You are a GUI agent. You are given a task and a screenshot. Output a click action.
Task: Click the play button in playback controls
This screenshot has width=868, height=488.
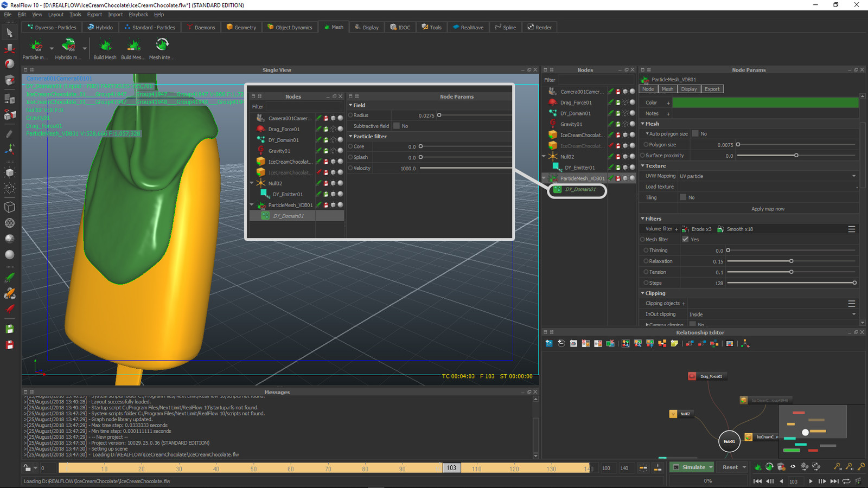coord(810,481)
